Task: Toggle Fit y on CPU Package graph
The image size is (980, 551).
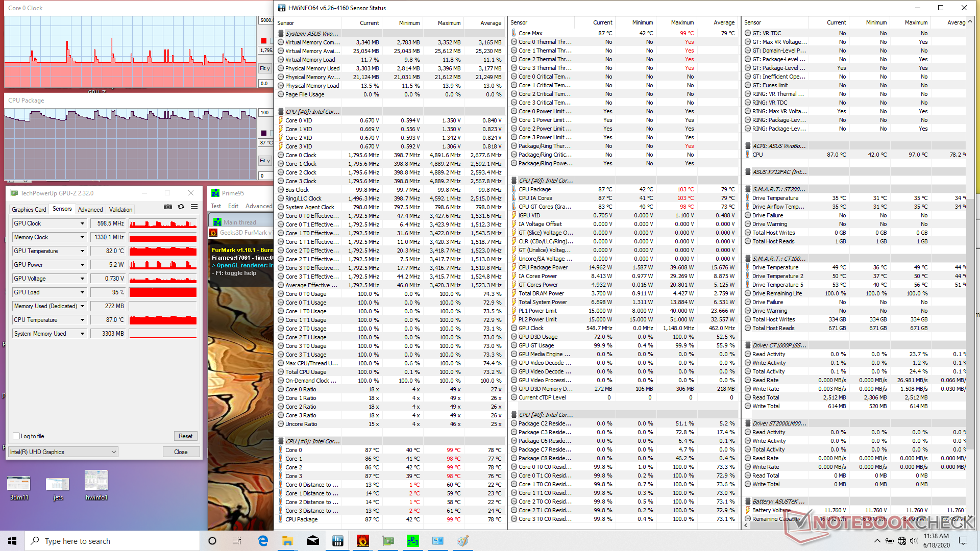Action: [265, 161]
